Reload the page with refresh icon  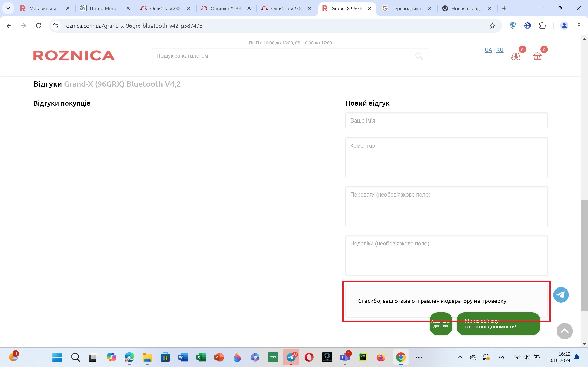(38, 26)
